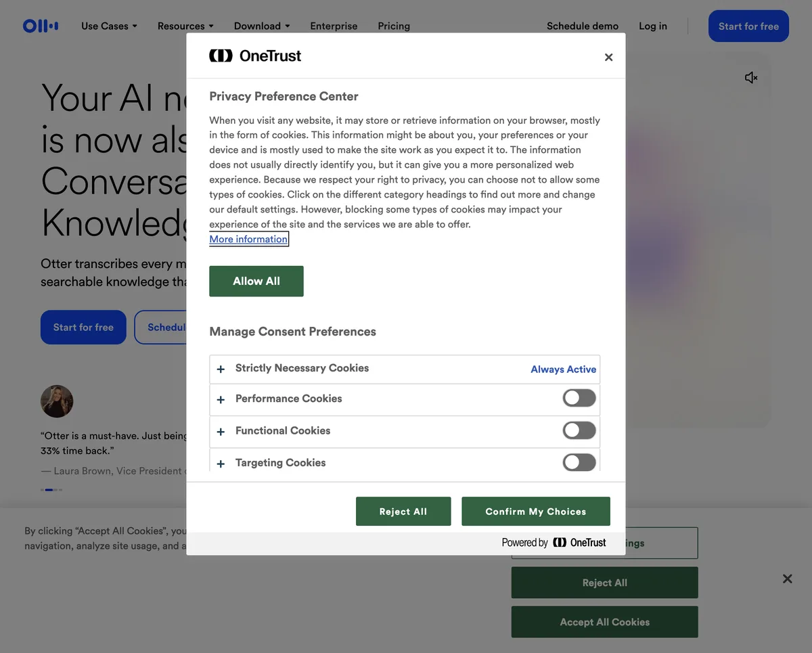
Task: Click the Strictly Necessary Cookies label
Action: coord(302,368)
